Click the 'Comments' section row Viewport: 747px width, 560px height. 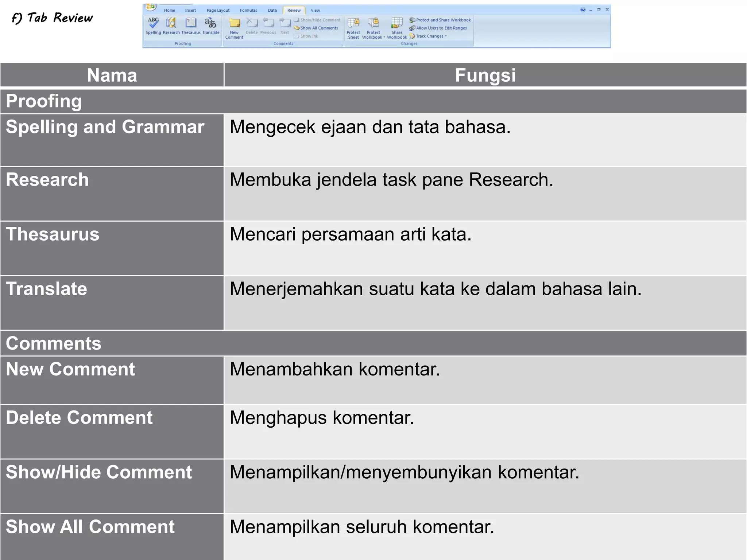(373, 343)
